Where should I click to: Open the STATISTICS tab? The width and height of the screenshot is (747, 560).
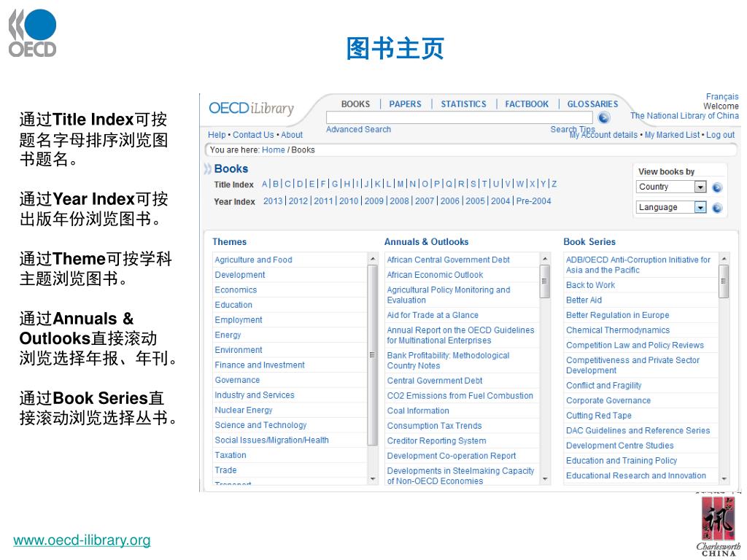pos(463,104)
